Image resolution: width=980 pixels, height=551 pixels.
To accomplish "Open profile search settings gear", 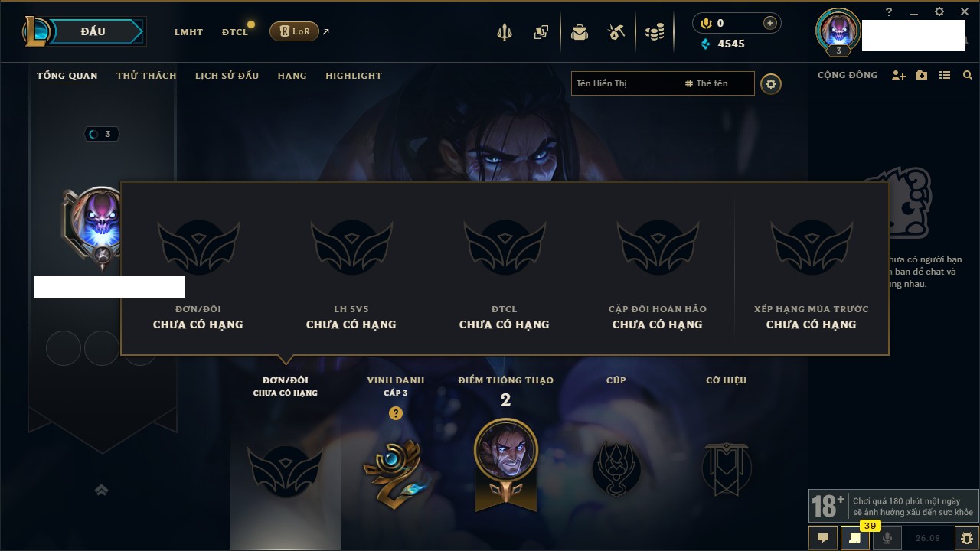I will tap(771, 83).
